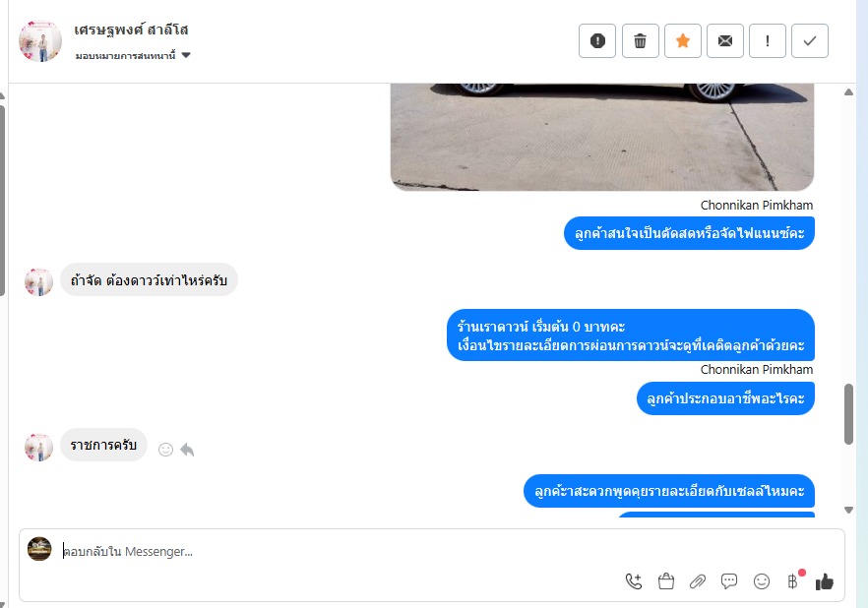868x608 pixels.
Task: Open saved replies speech bubble icon
Action: [729, 581]
